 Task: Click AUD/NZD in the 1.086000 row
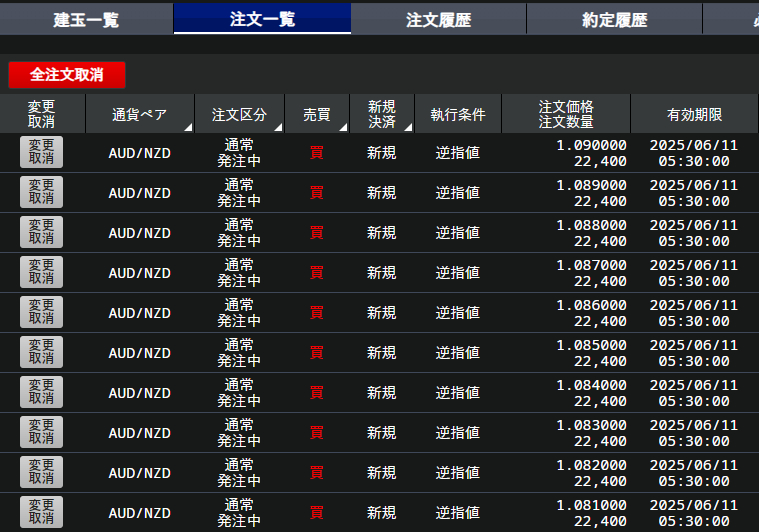139,314
